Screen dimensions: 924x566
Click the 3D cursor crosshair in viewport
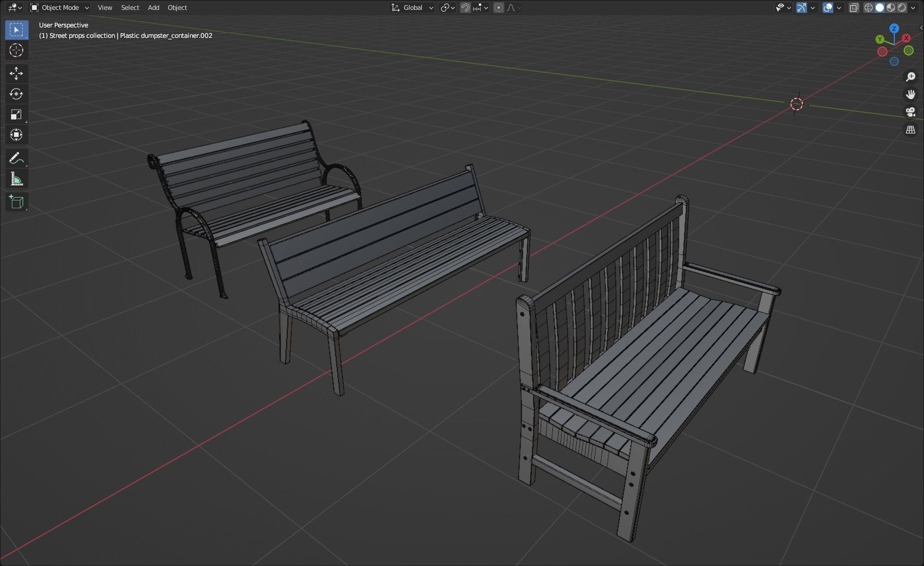tap(796, 104)
